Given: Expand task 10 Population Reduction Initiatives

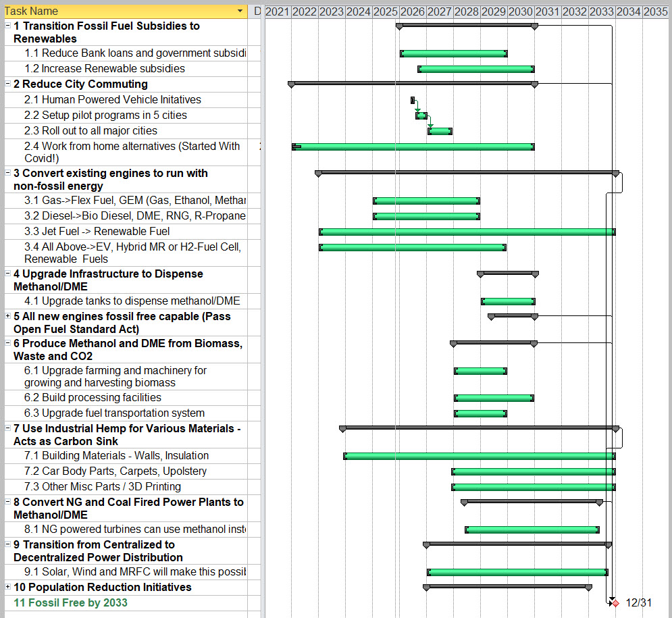Looking at the screenshot, I should [6, 588].
